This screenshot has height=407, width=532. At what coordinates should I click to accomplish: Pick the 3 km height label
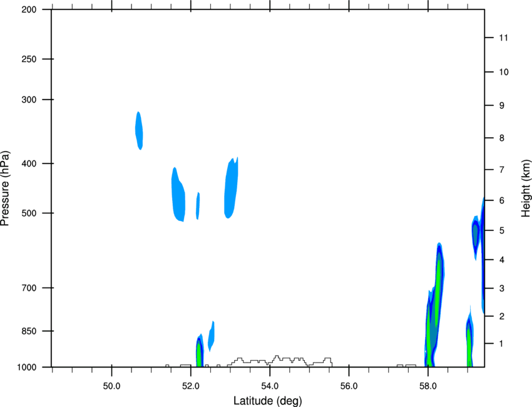[502, 289]
